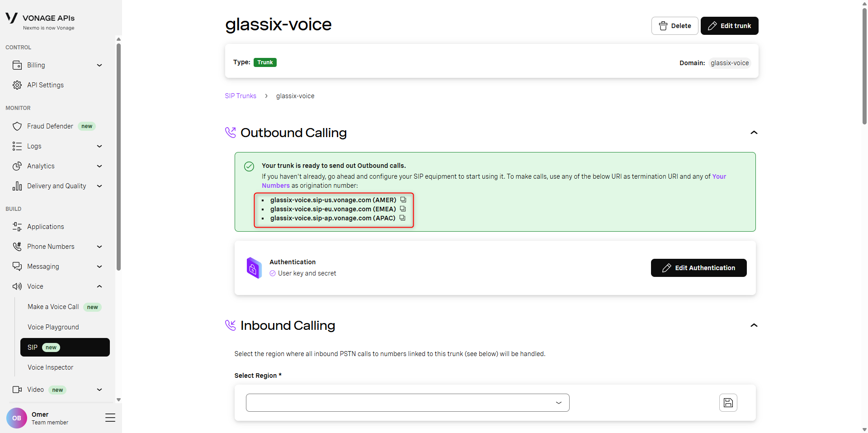This screenshot has width=868, height=433.
Task: Select glassix-voice.sip-us.vonage.com text
Action: click(x=321, y=200)
